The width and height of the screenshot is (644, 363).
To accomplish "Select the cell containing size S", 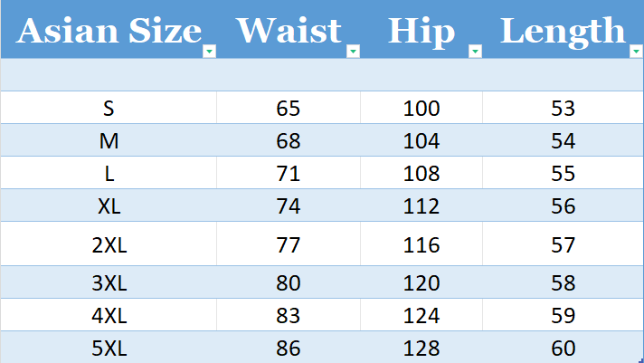I will (109, 109).
